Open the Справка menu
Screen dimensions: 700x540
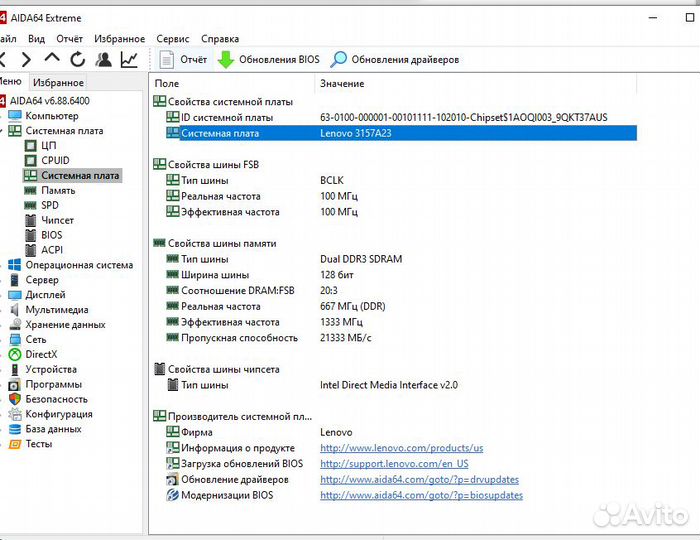[x=220, y=39]
